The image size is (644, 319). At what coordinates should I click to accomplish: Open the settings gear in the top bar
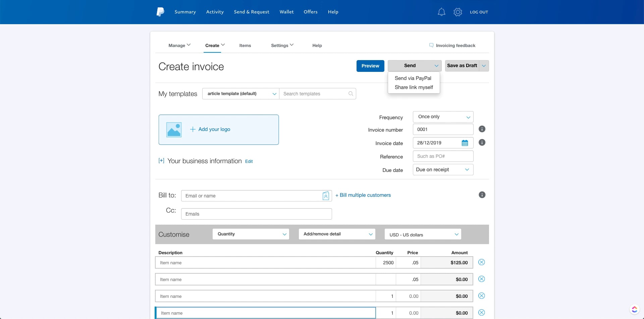pos(458,12)
